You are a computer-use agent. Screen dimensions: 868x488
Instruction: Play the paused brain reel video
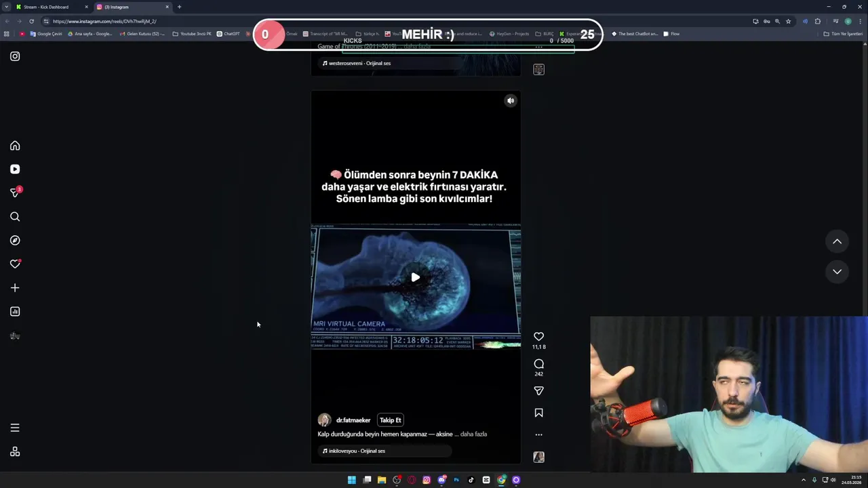pyautogui.click(x=416, y=277)
